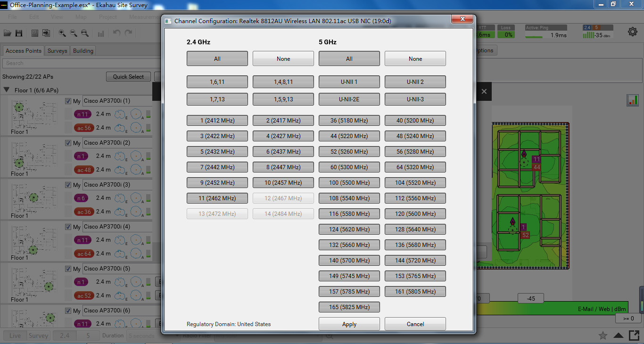Choose the U-NII-2E channel preset

tap(349, 99)
